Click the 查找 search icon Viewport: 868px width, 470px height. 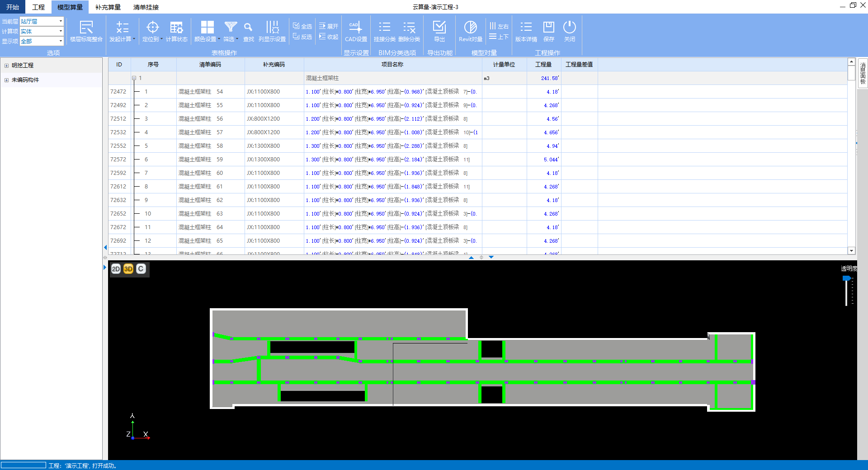tap(248, 31)
